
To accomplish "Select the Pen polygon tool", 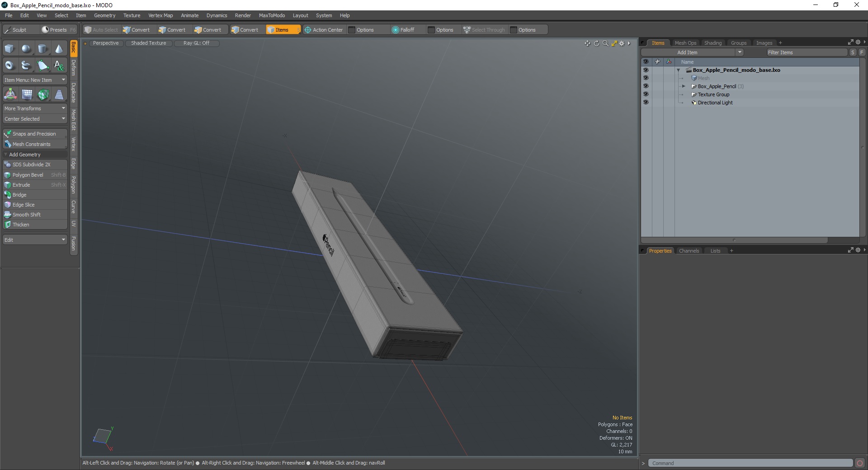I will (x=42, y=66).
